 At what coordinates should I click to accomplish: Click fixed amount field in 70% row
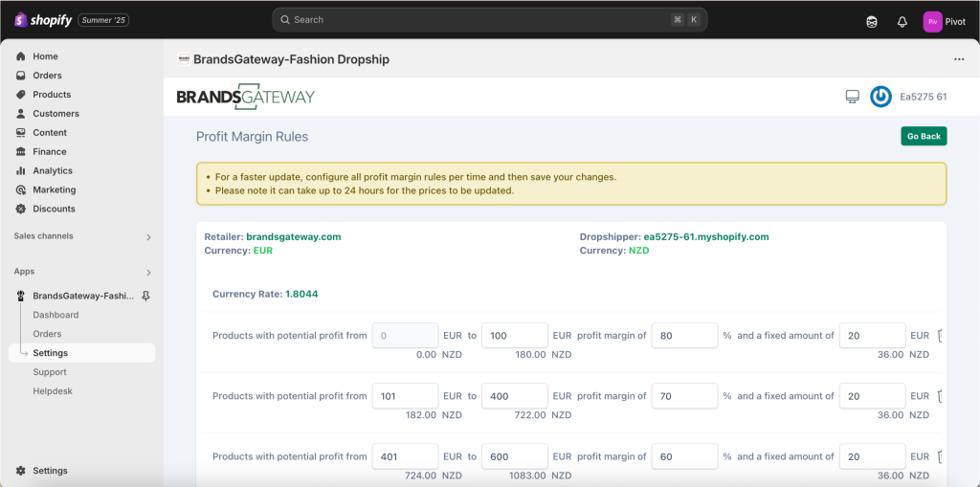pos(873,396)
